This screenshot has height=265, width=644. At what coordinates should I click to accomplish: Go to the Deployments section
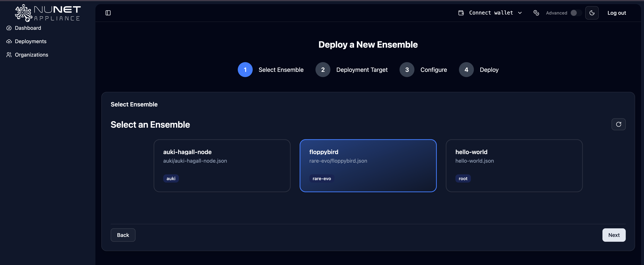click(x=31, y=41)
